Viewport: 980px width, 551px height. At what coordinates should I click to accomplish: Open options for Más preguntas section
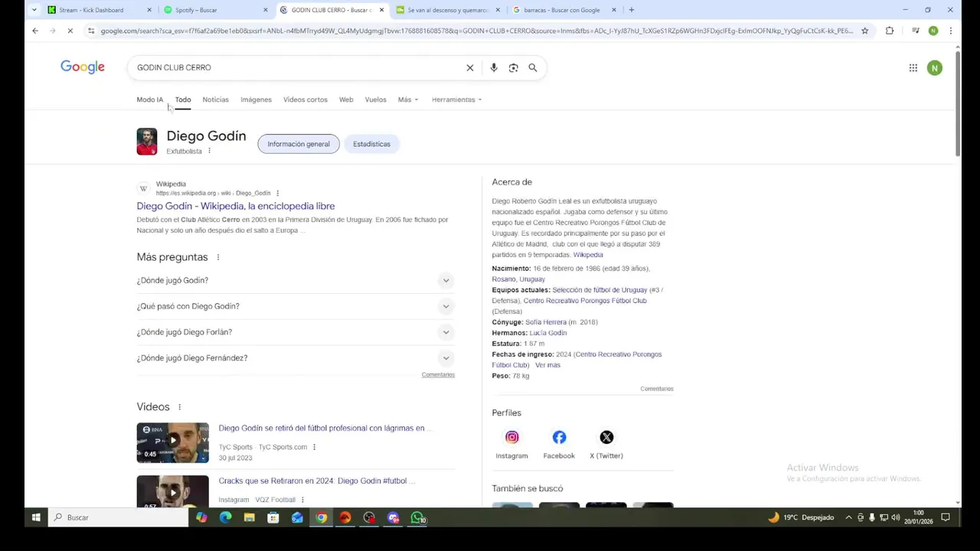[217, 257]
